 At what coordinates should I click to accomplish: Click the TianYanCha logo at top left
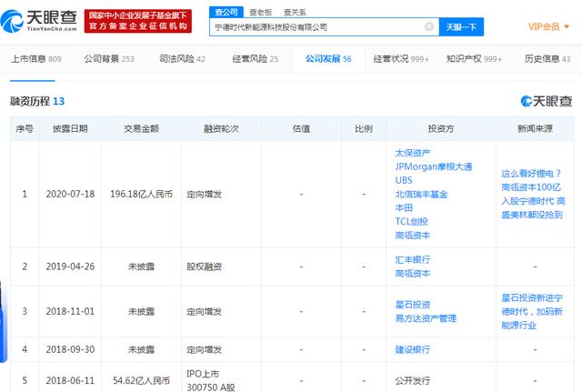[x=38, y=21]
